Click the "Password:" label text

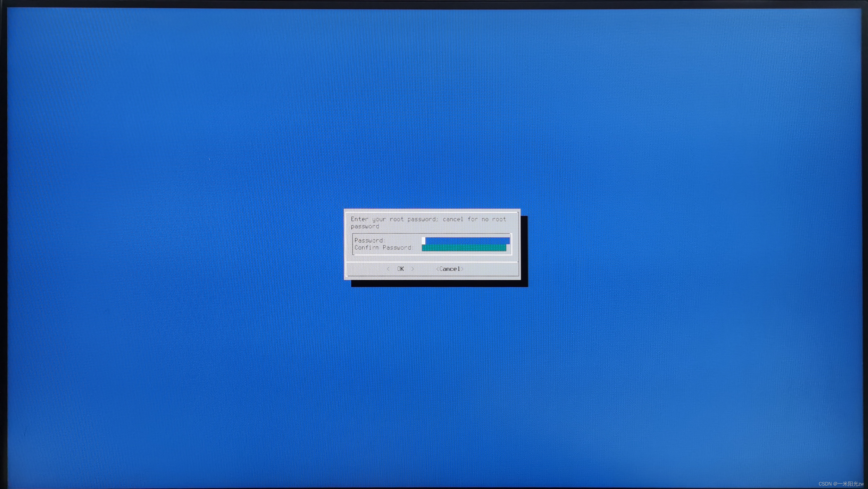(x=369, y=240)
